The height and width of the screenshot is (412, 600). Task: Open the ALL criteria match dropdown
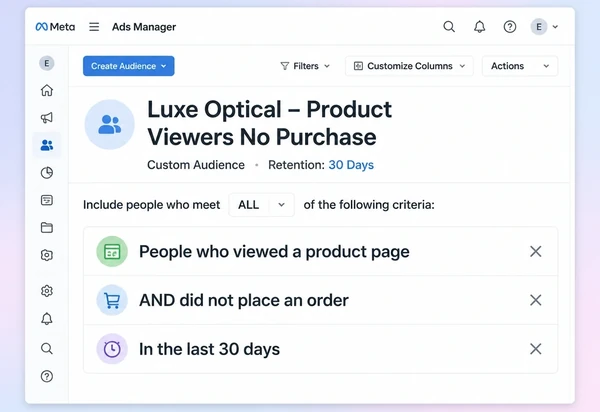261,205
